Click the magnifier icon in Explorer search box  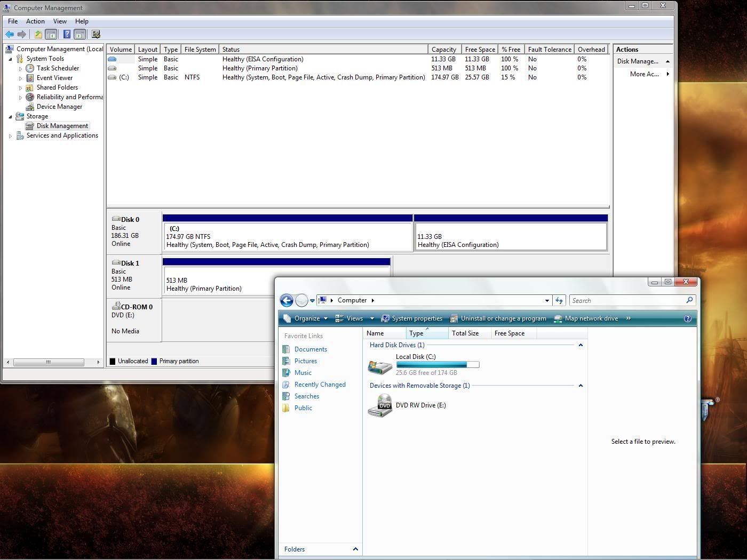point(689,300)
